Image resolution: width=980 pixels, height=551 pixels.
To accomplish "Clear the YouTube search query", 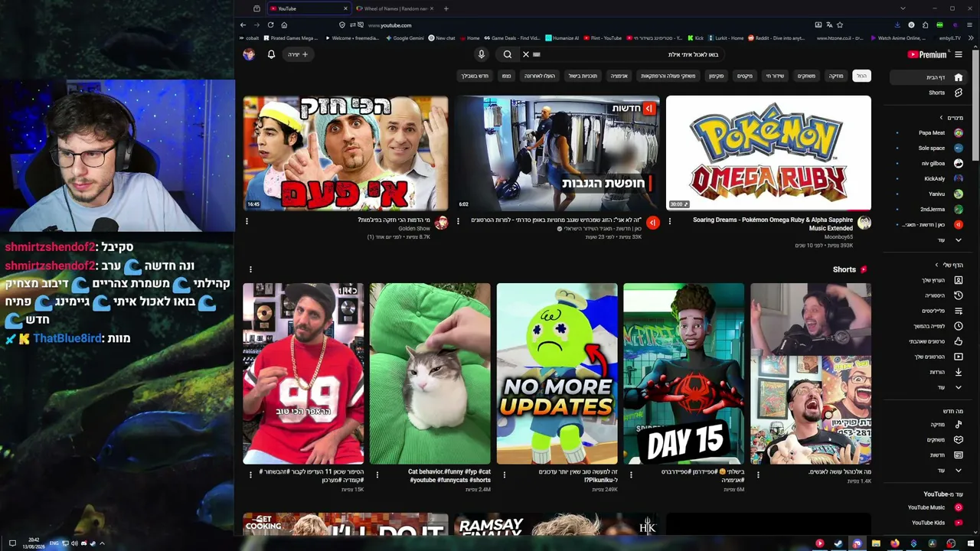I will pyautogui.click(x=525, y=54).
